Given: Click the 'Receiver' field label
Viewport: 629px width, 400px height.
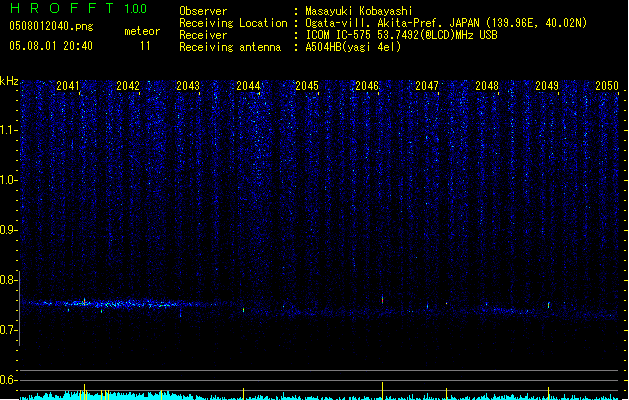Looking at the screenshot, I should pyautogui.click(x=203, y=35).
